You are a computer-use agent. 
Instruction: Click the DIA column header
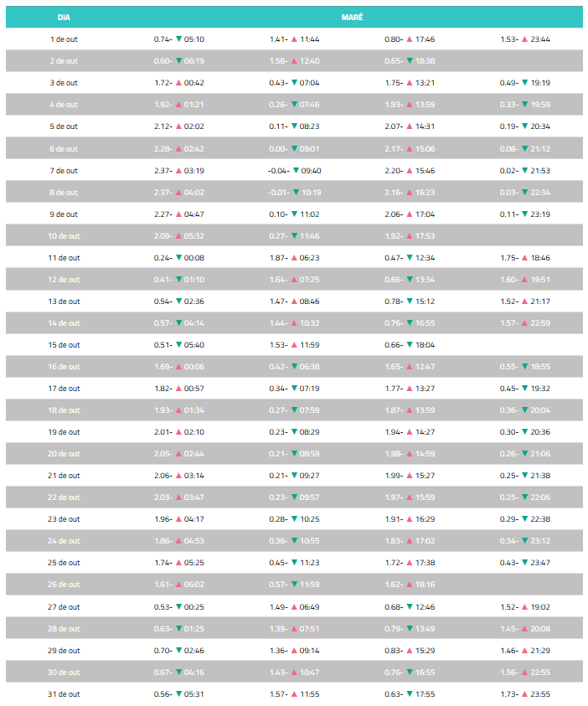tap(64, 17)
